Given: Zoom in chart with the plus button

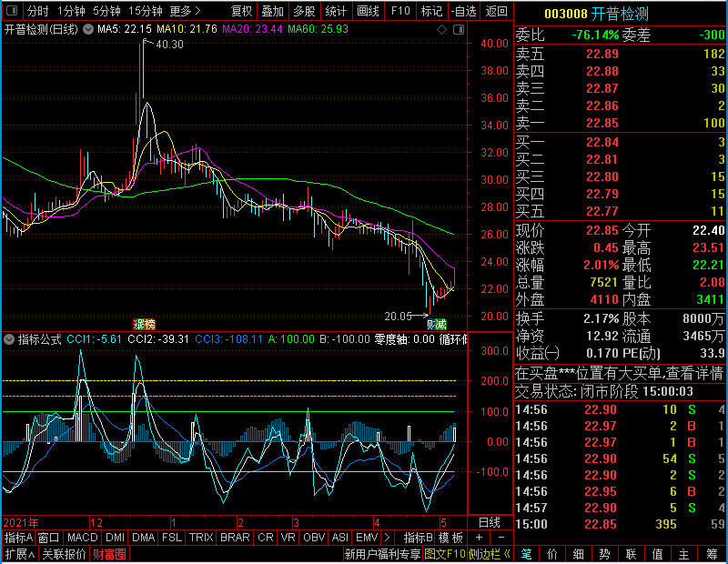Looking at the screenshot, I should (479, 538).
